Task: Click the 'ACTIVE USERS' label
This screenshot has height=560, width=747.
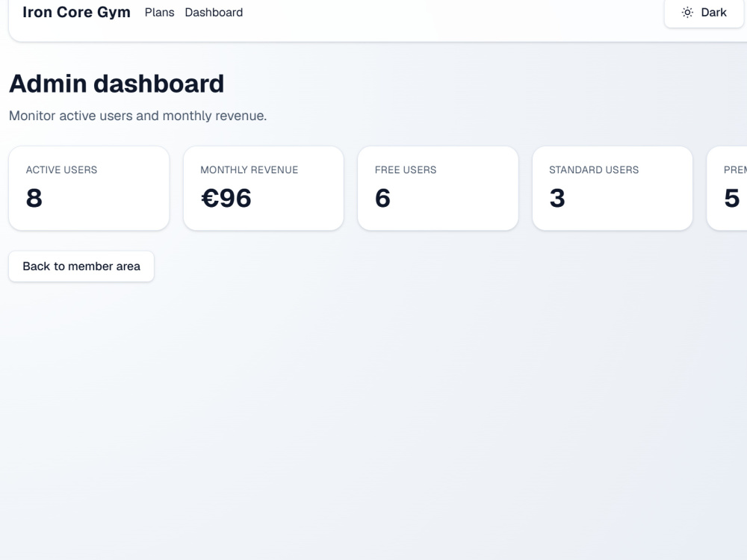Action: [61, 170]
